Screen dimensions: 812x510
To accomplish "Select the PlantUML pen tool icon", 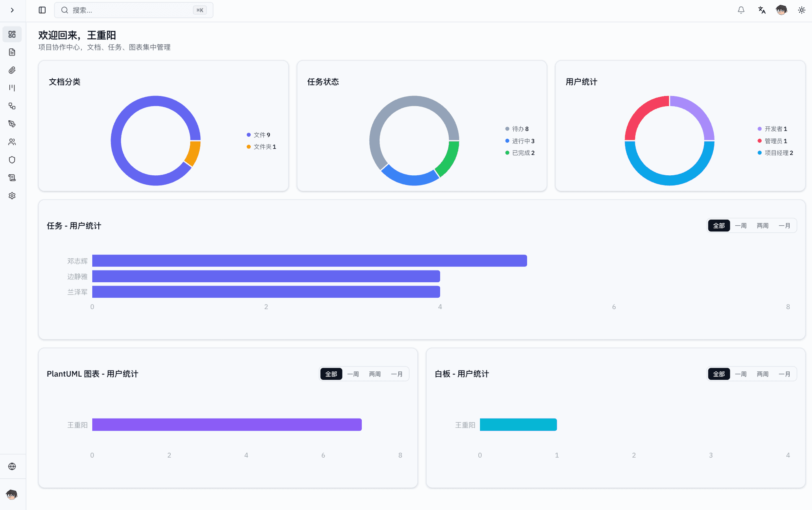I will [x=12, y=124].
